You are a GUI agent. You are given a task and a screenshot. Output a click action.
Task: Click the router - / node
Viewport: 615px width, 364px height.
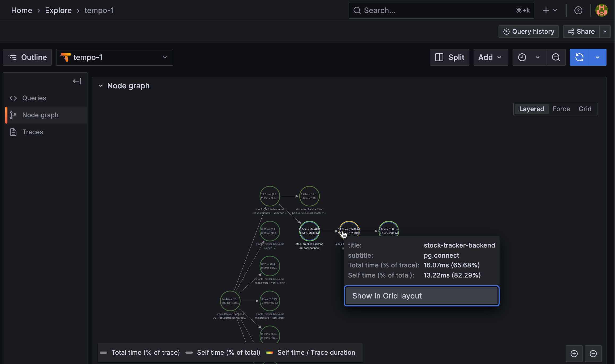click(270, 231)
